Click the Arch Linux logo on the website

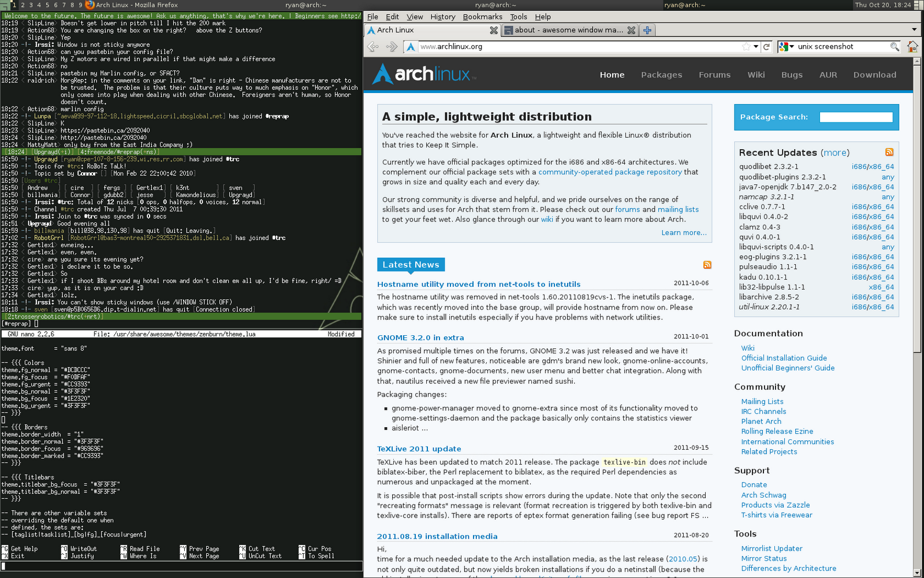424,74
